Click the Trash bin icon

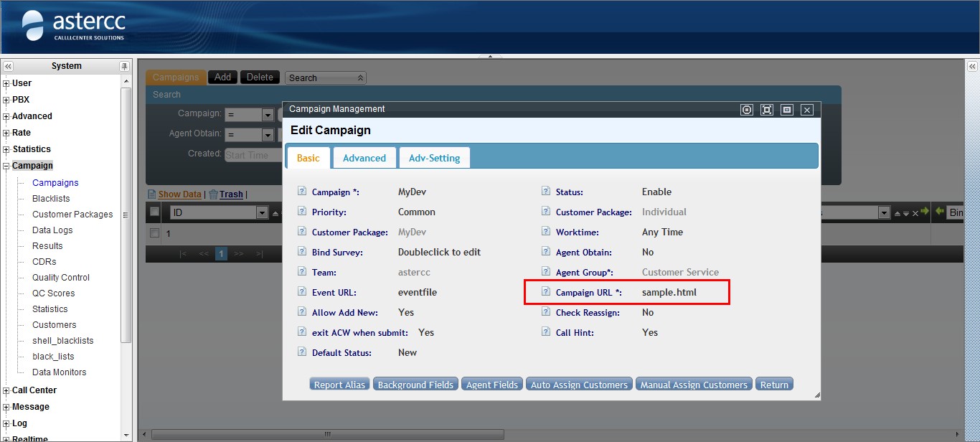coord(213,194)
